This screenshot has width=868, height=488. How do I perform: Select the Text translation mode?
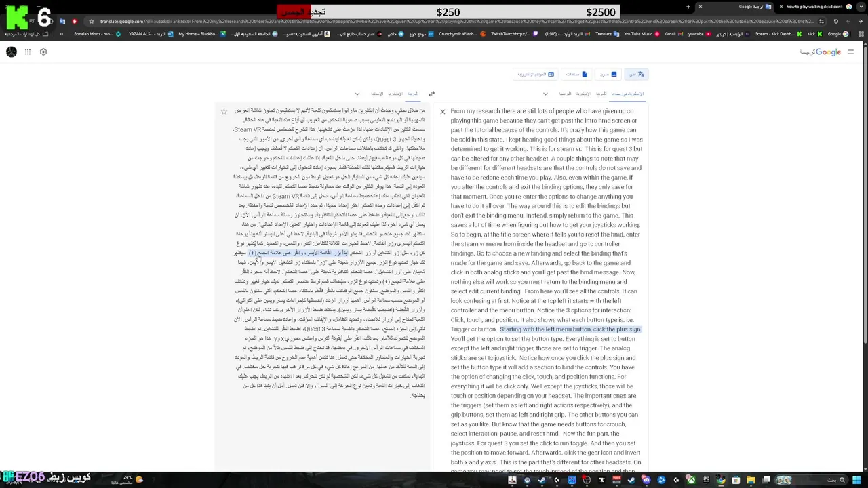click(x=636, y=74)
